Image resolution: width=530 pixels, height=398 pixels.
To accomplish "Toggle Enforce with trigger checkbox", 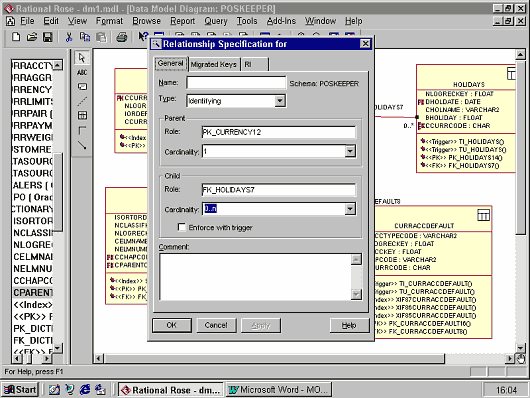I will tap(182, 227).
